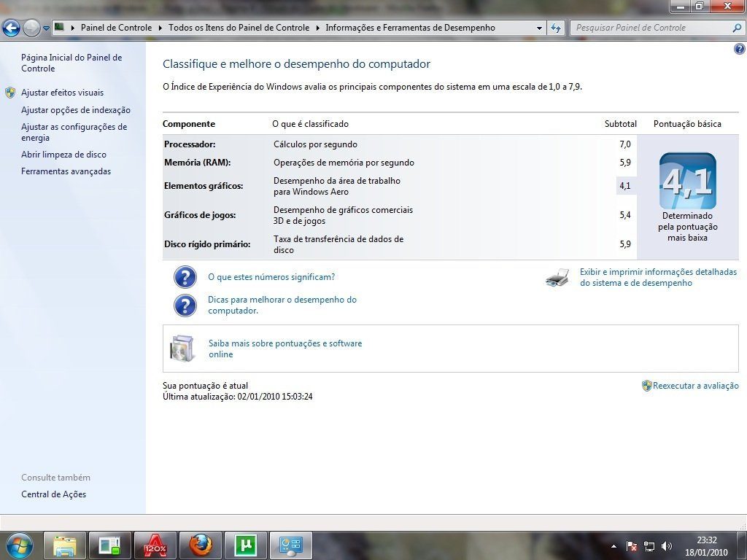Image resolution: width=747 pixels, height=560 pixels.
Task: Open the clock showing 23:32
Action: click(706, 546)
